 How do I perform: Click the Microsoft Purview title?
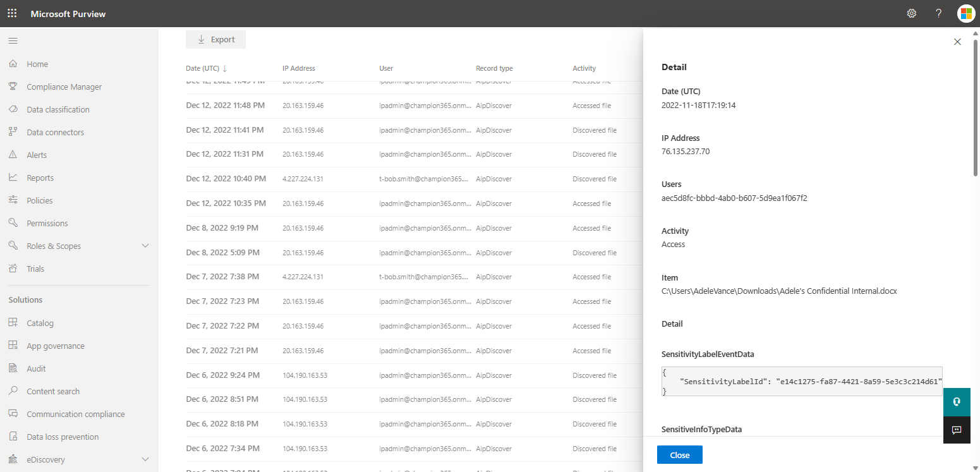click(x=68, y=14)
